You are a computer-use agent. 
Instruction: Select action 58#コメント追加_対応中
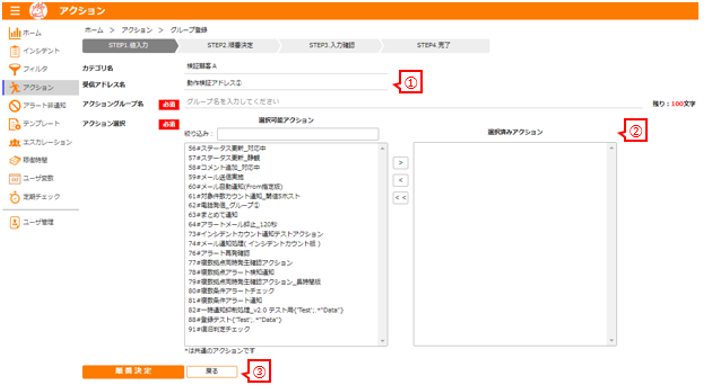[x=224, y=167]
